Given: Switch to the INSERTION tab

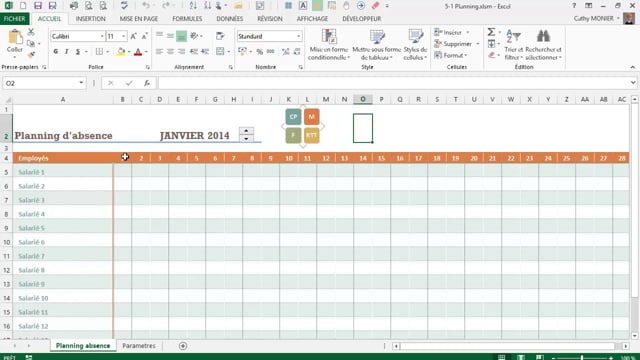Looking at the screenshot, I should [91, 19].
